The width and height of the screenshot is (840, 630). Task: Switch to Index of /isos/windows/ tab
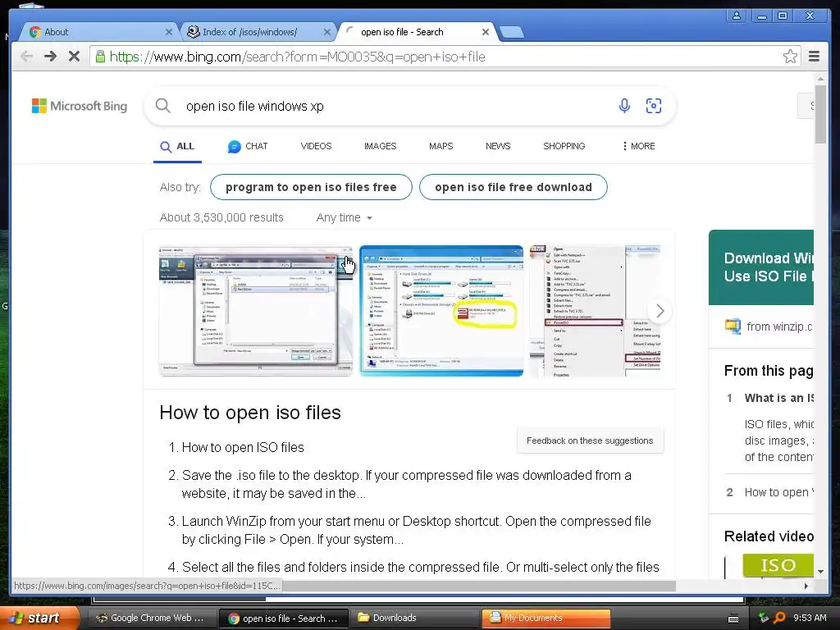[257, 32]
